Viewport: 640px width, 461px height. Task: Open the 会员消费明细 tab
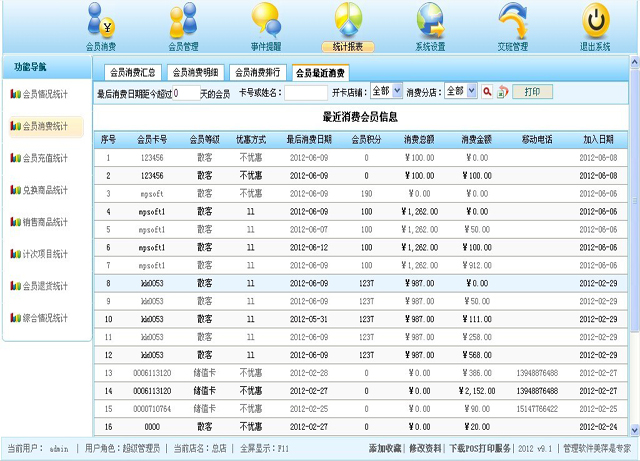click(195, 72)
